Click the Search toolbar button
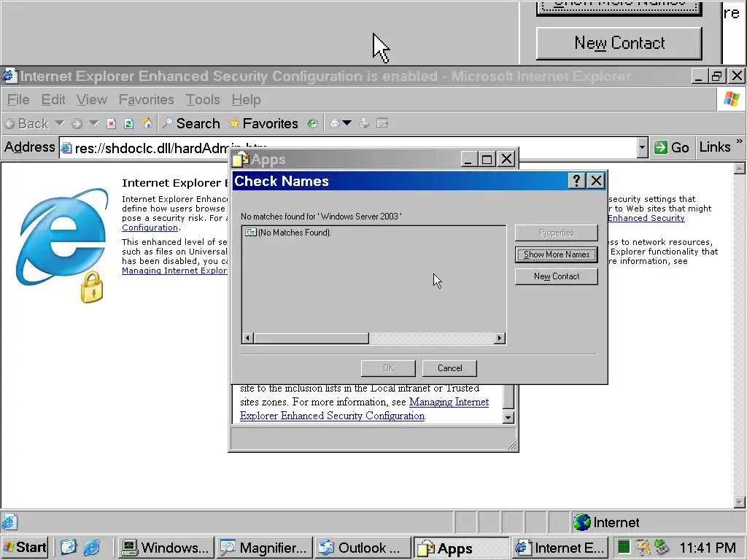Viewport: 747px width, 560px height. [191, 123]
